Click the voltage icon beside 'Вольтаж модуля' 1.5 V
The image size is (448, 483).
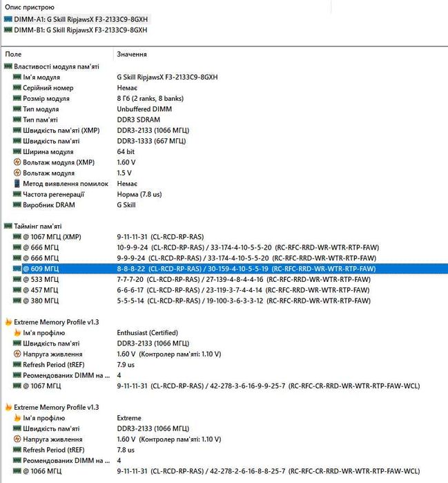pos(17,173)
